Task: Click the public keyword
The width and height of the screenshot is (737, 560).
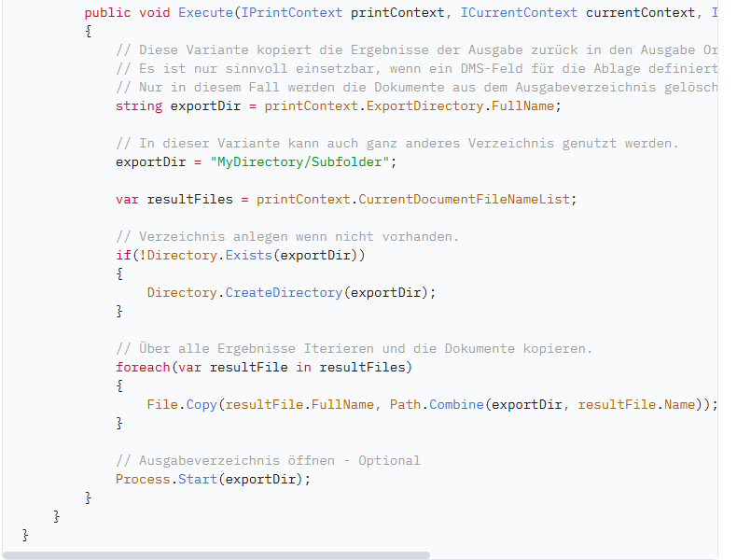Action: tap(107, 12)
